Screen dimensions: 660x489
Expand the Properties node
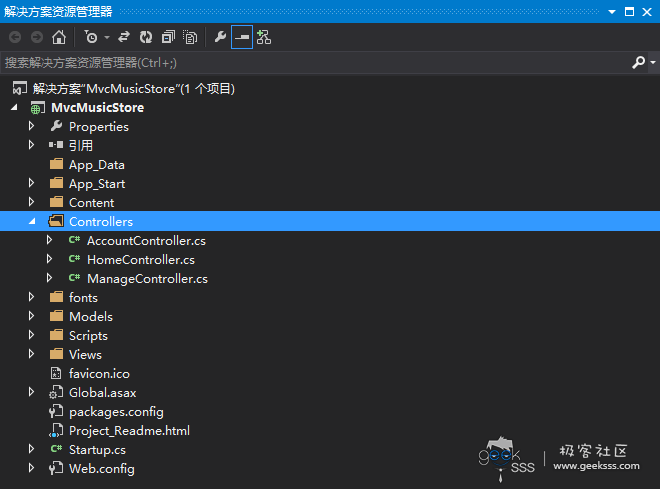[31, 126]
